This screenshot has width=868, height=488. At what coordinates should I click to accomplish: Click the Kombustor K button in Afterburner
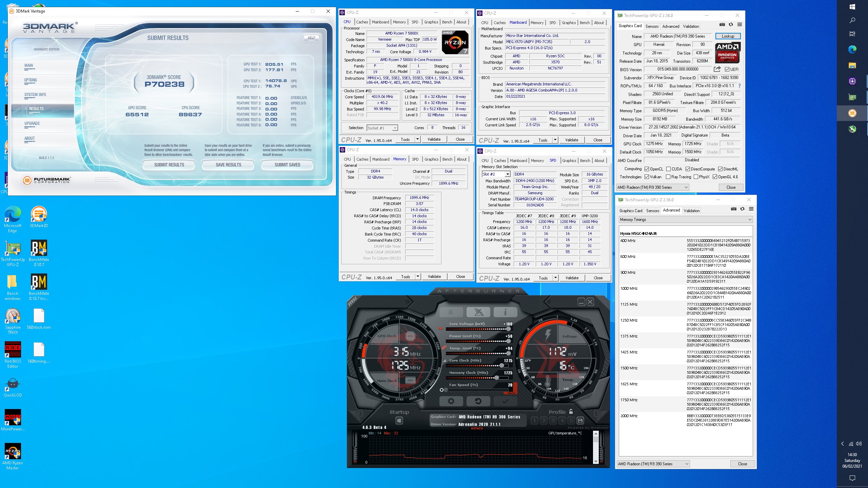point(451,312)
